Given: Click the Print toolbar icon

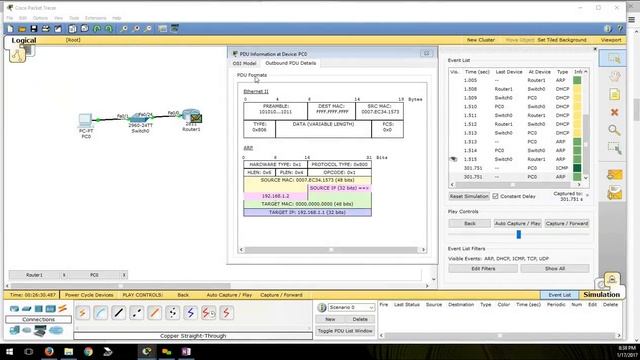Looking at the screenshot, I should click(46, 29).
